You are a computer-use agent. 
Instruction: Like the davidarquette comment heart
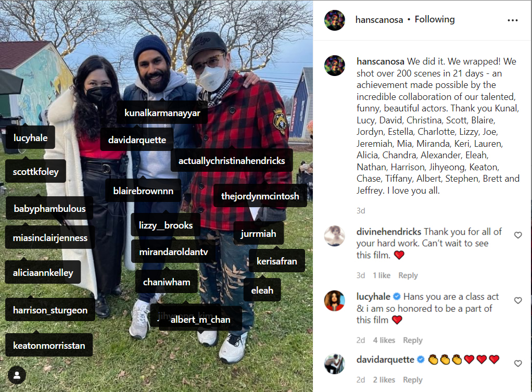518,363
